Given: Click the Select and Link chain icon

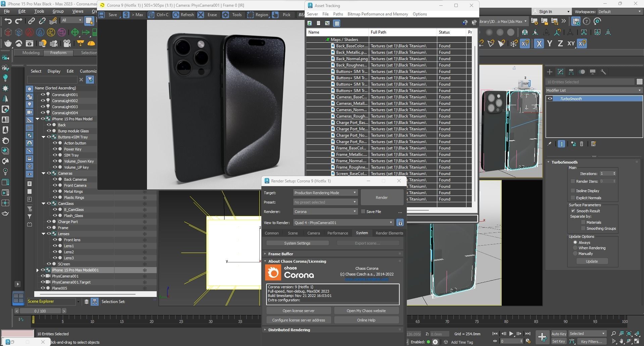Looking at the screenshot, I should pyautogui.click(x=31, y=21).
